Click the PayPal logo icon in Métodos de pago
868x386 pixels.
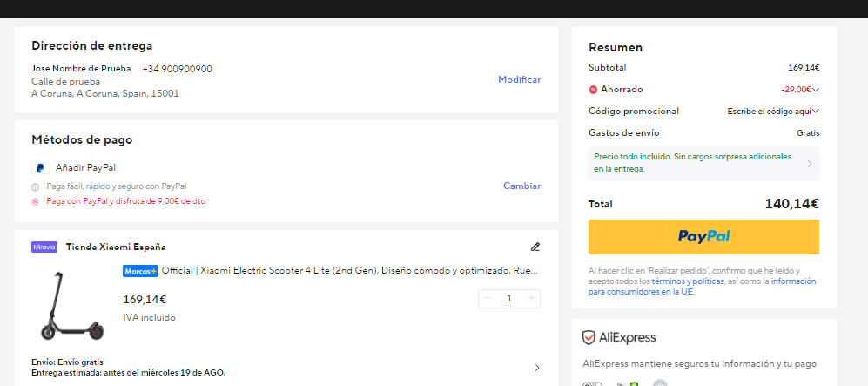pos(40,168)
